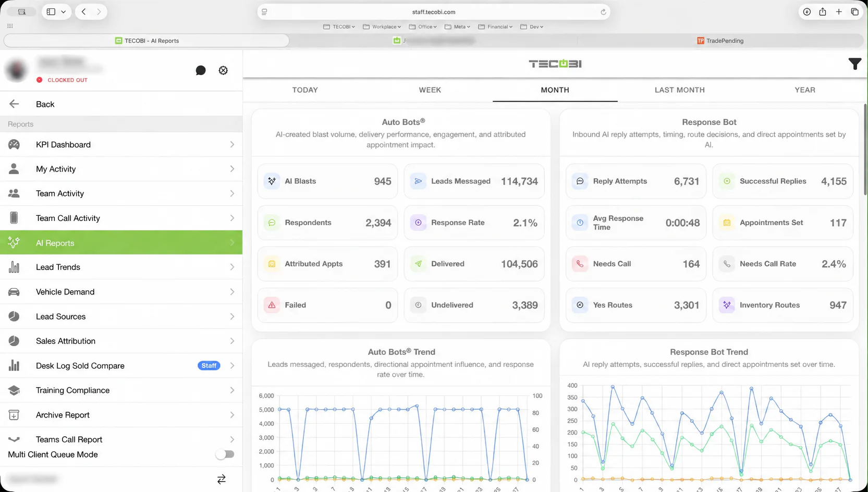This screenshot has width=868, height=492.
Task: Open the Sales Attribution report
Action: (121, 341)
